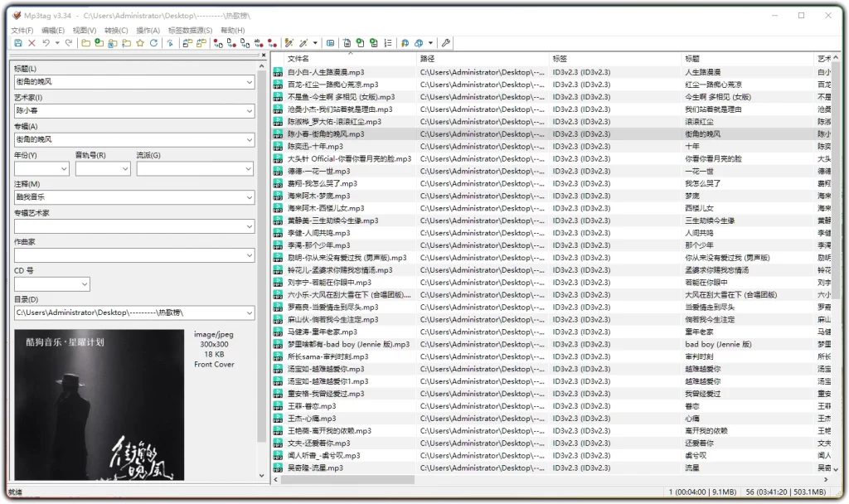Save the tag with the disk icon
The width and height of the screenshot is (849, 504).
(17, 42)
